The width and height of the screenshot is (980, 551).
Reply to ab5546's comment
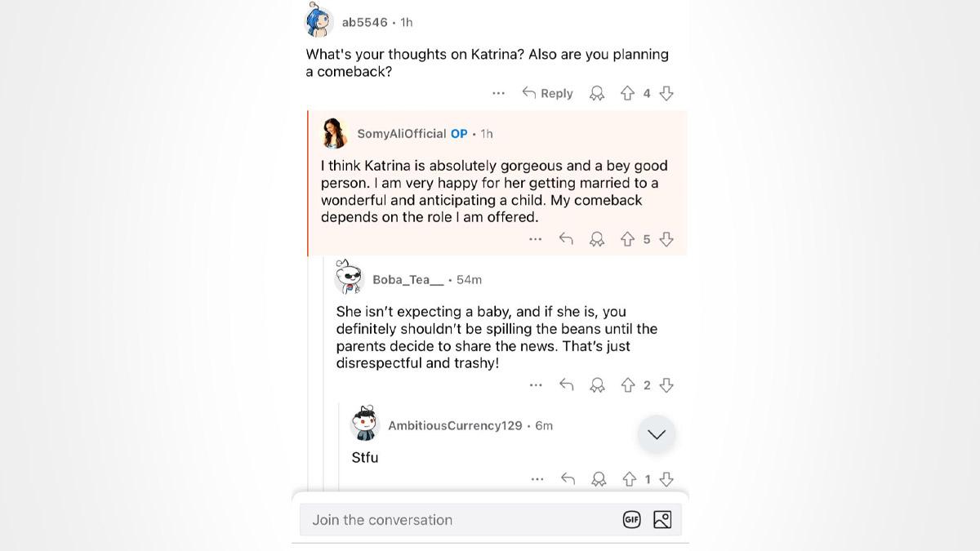(x=547, y=94)
